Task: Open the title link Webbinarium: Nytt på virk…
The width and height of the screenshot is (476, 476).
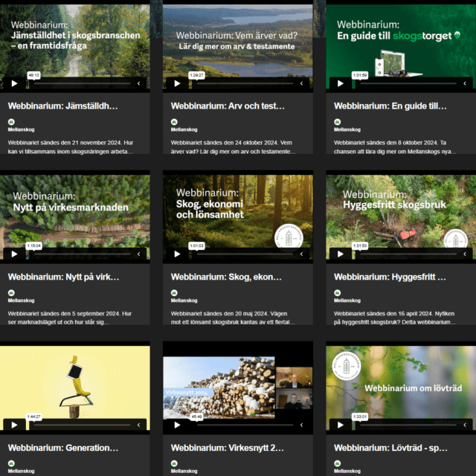Action: point(63,277)
